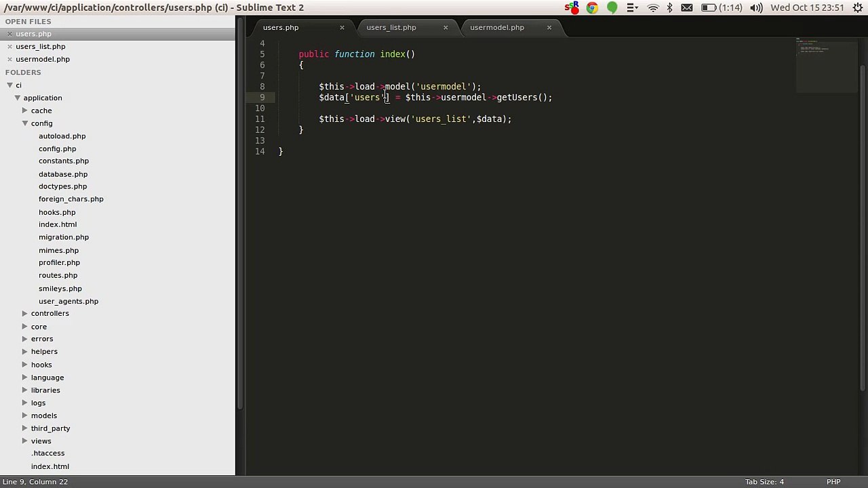Close users.php in the open files list

[9, 34]
